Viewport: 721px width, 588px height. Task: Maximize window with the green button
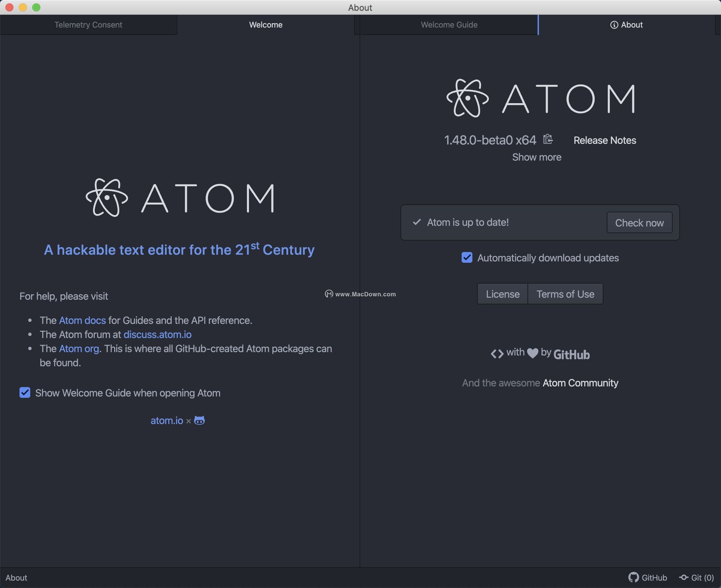pyautogui.click(x=36, y=7)
